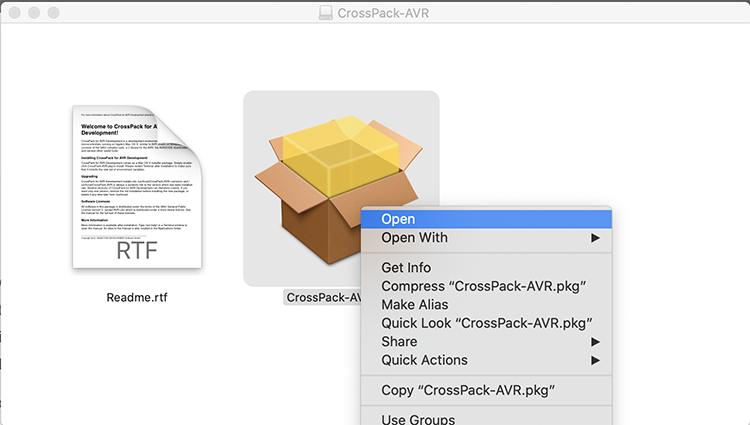Open the Quick Actions menu entry
This screenshot has height=425, width=750.
[x=486, y=360]
